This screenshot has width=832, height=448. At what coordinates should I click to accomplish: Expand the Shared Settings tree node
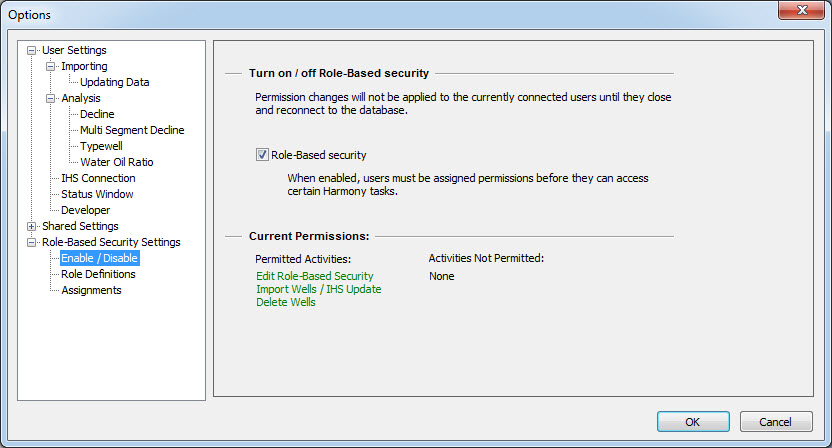(32, 226)
